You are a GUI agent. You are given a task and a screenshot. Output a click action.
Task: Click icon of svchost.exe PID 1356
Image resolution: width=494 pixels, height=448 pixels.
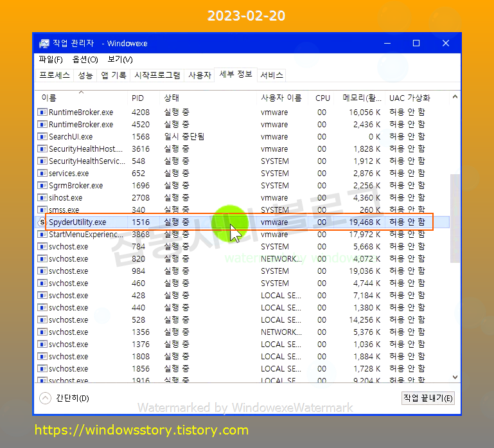click(42, 332)
